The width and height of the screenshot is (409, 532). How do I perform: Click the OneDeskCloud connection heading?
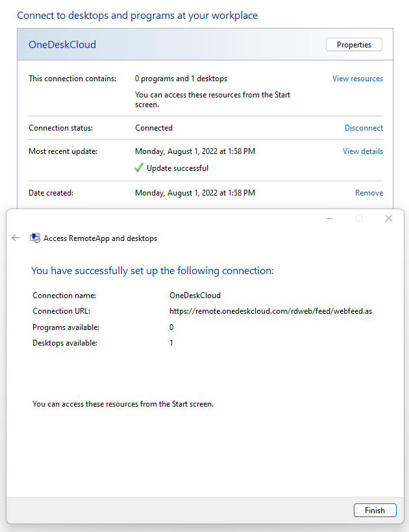pos(62,44)
